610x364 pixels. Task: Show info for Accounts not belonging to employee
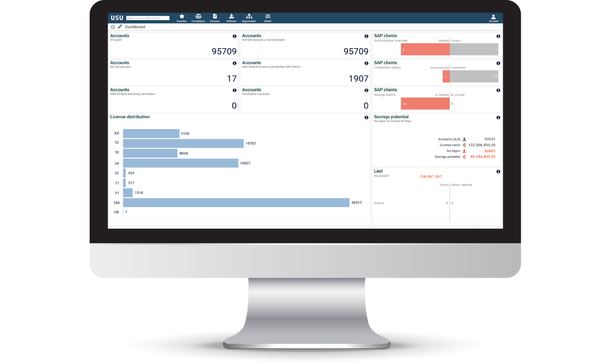point(366,36)
